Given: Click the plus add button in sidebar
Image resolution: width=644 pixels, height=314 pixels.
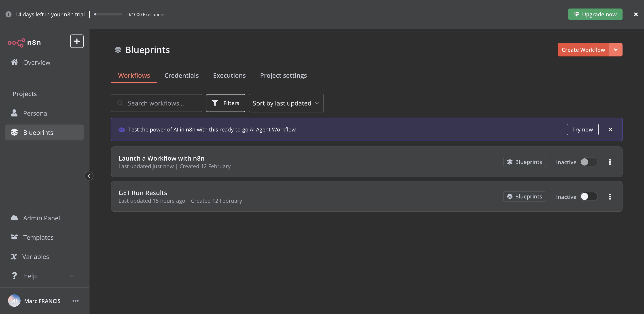Looking at the screenshot, I should (77, 41).
